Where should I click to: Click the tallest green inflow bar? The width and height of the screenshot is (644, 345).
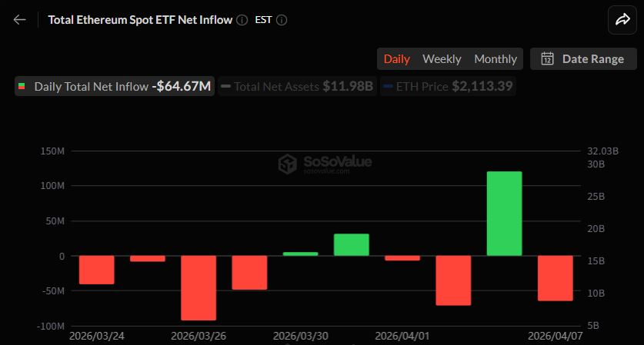point(504,214)
